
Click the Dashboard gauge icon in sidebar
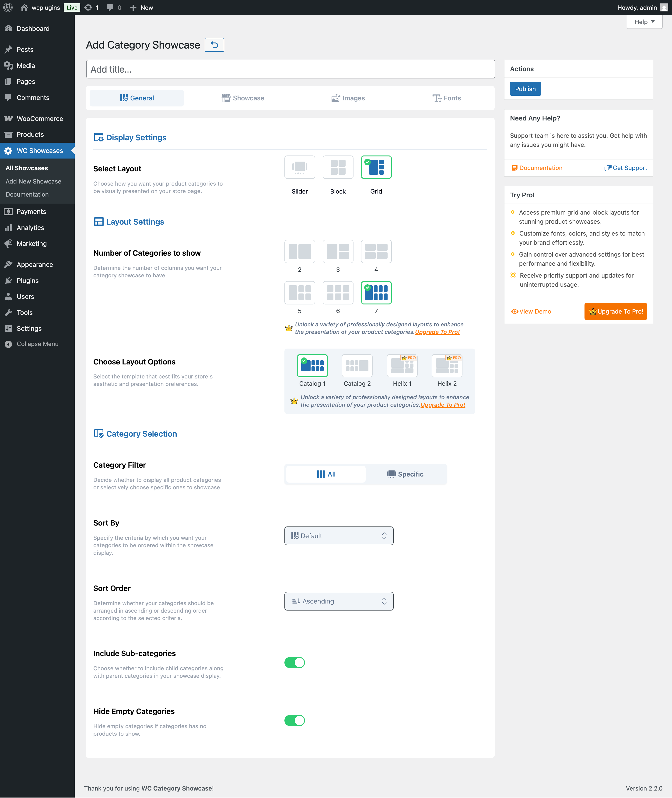click(8, 28)
